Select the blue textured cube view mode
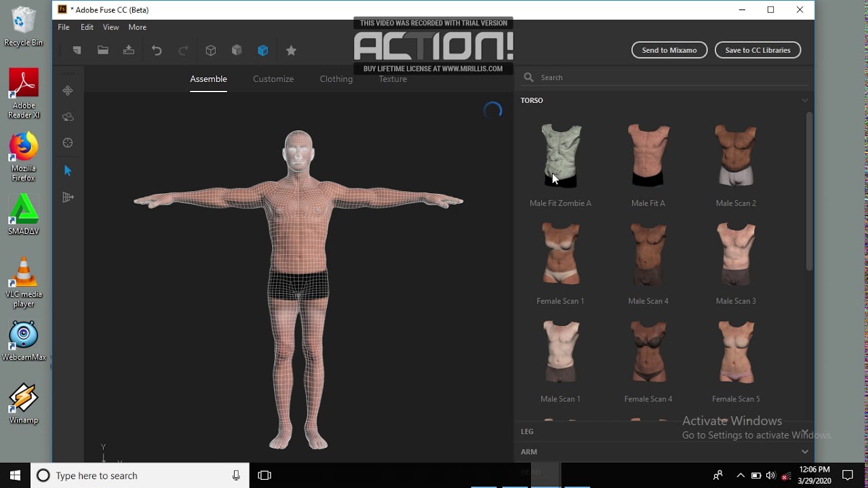The height and width of the screenshot is (488, 868). click(263, 50)
